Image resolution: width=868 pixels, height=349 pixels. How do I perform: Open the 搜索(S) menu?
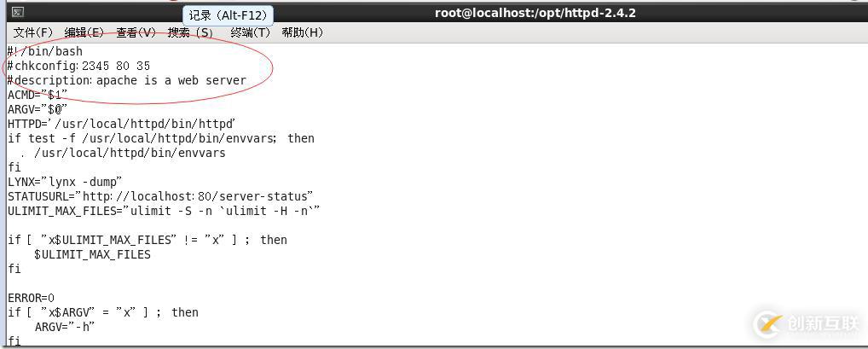point(190,32)
